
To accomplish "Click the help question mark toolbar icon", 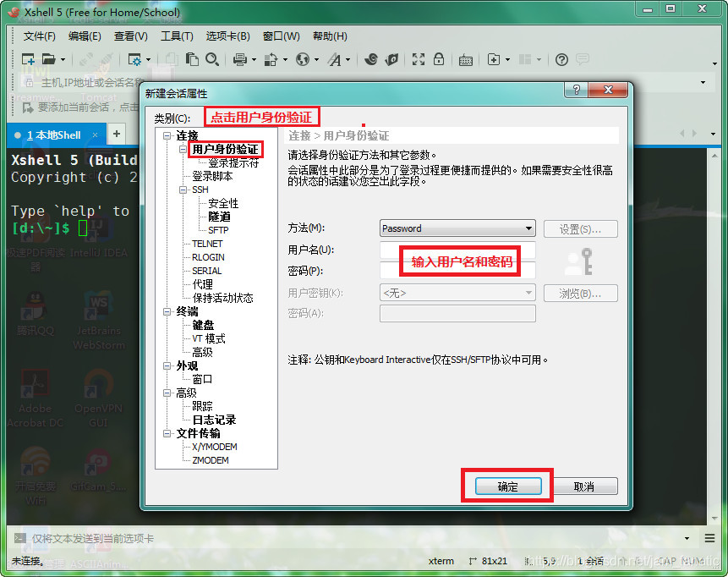I will pos(561,59).
